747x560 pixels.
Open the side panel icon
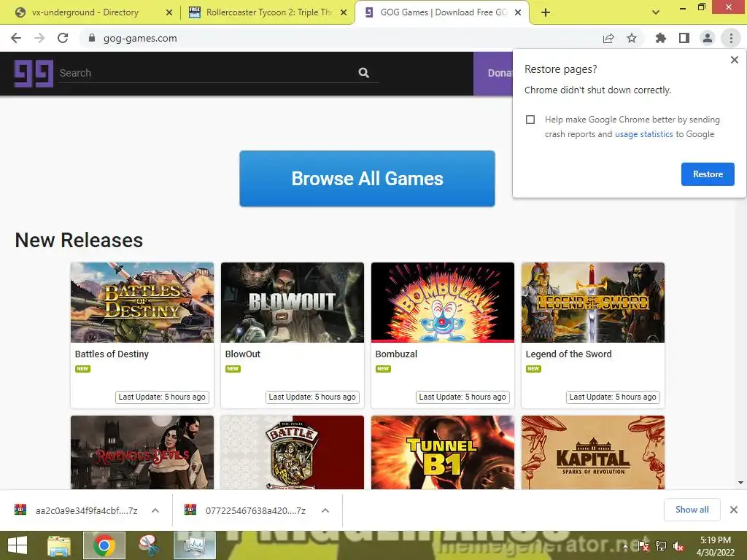(x=684, y=38)
